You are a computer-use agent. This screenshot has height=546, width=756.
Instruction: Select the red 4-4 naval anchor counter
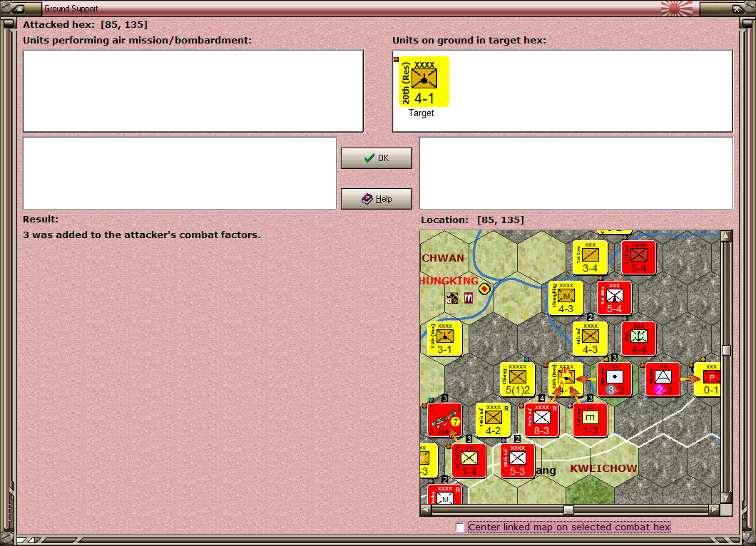tap(638, 339)
